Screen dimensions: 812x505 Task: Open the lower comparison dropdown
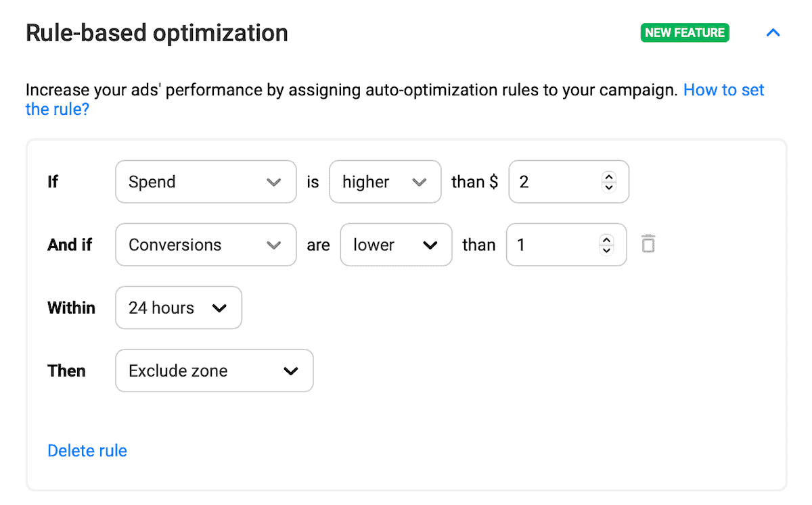[x=396, y=244]
